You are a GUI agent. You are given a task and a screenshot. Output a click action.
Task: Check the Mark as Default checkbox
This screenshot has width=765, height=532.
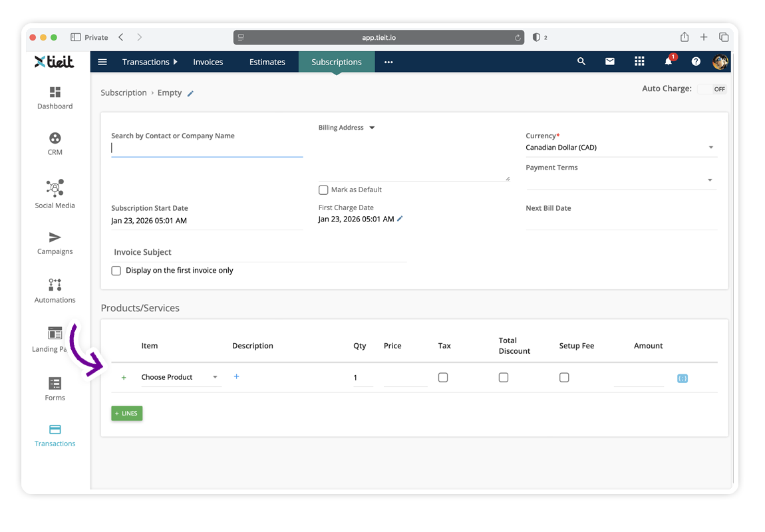323,190
